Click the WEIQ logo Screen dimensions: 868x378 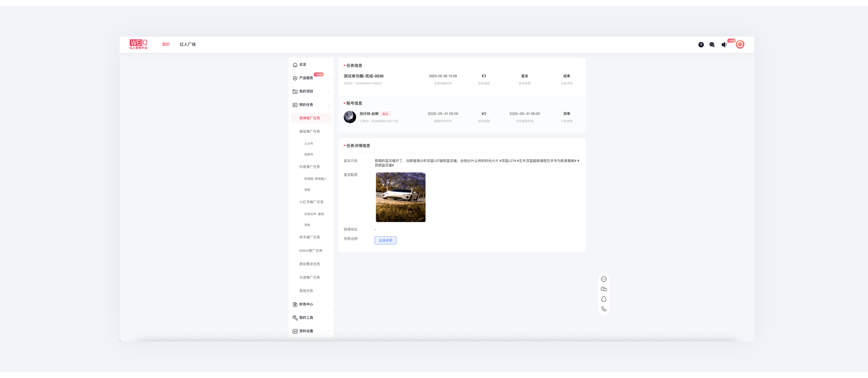tap(138, 44)
